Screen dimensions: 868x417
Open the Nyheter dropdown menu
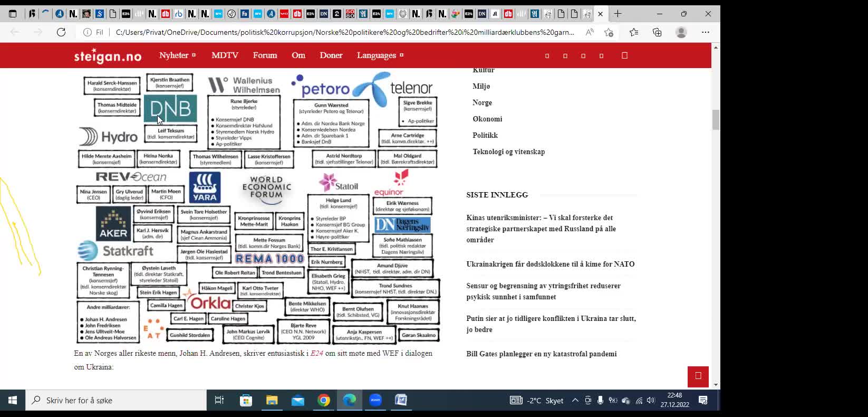click(x=177, y=55)
